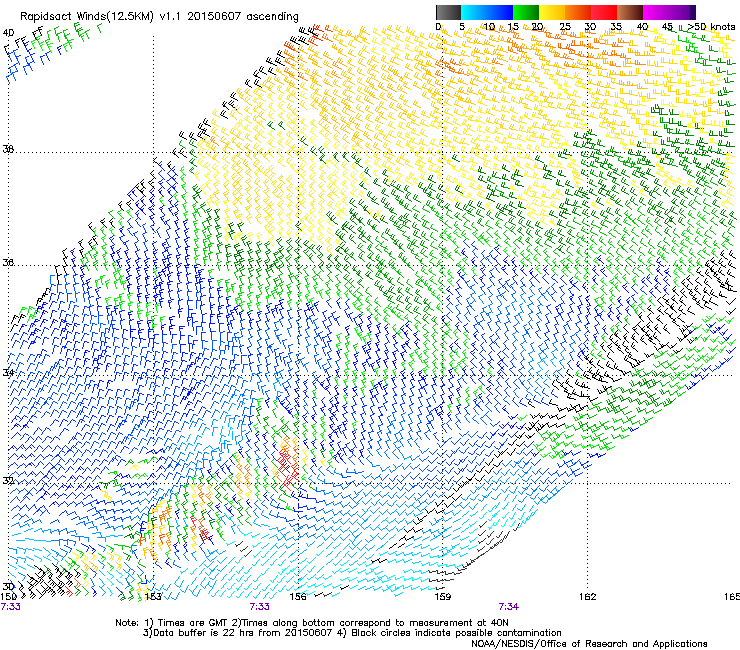Click the latitude label '32'
Viewport: 740px width, 650px height.
coord(8,481)
